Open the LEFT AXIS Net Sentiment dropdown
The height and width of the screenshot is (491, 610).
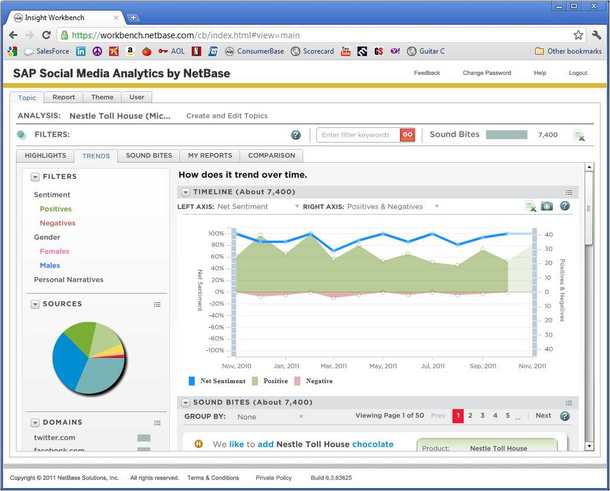tap(258, 207)
